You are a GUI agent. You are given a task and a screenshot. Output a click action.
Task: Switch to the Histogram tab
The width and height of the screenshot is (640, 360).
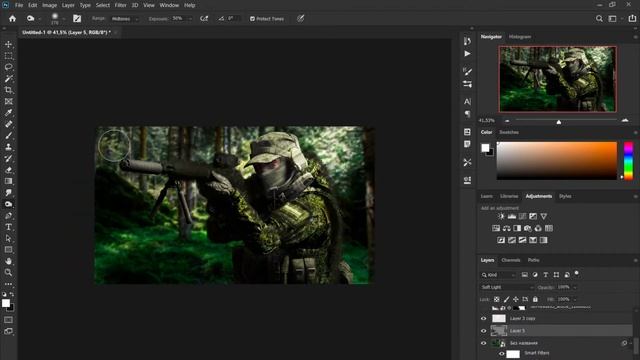(x=520, y=37)
